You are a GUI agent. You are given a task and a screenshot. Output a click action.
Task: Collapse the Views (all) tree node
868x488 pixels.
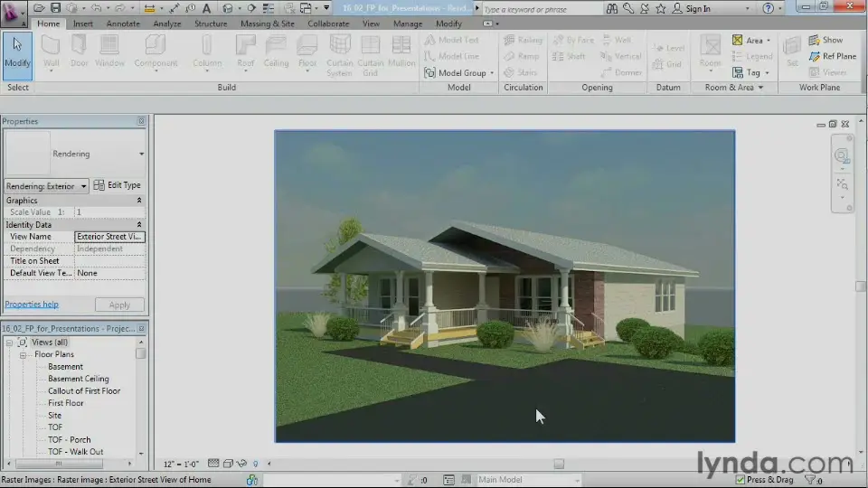9,343
